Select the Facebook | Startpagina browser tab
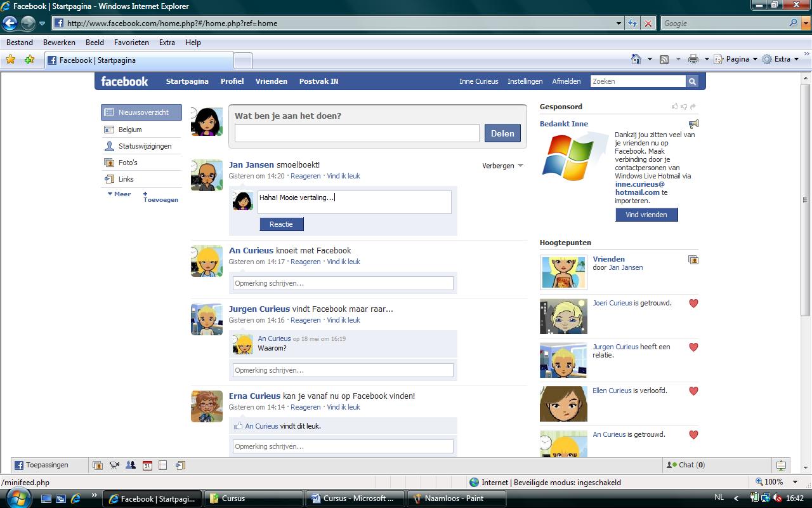This screenshot has width=812, height=508. click(138, 60)
